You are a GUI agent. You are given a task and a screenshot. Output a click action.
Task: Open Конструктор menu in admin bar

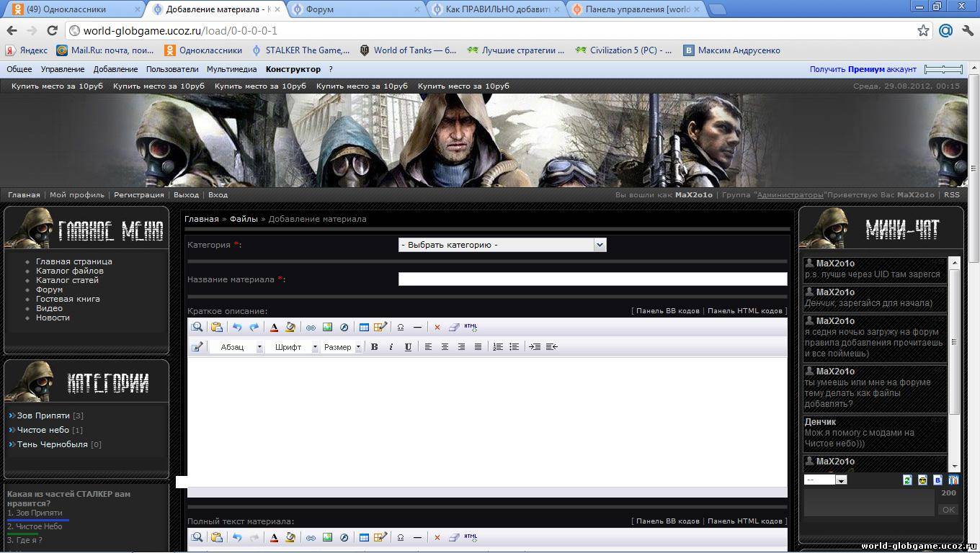(293, 69)
